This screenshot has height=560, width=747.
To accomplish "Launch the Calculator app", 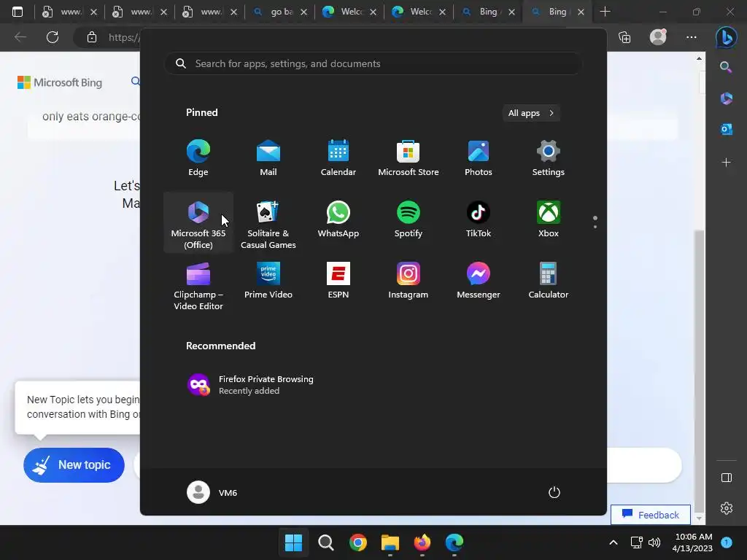I will coord(549,281).
